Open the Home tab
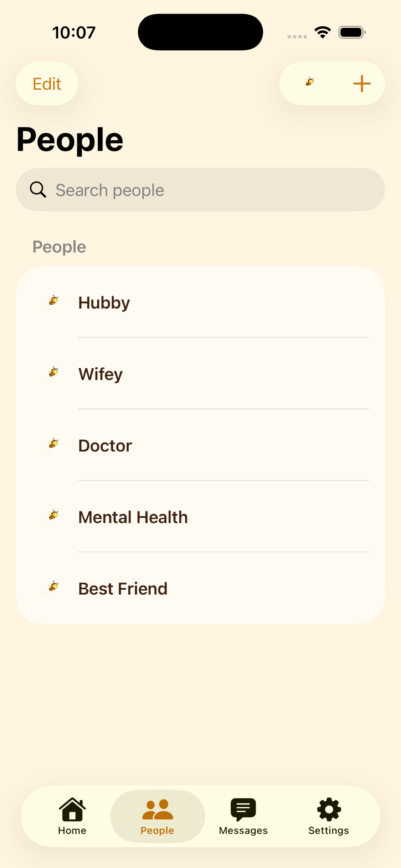Screen dimensions: 401x868 72,816
